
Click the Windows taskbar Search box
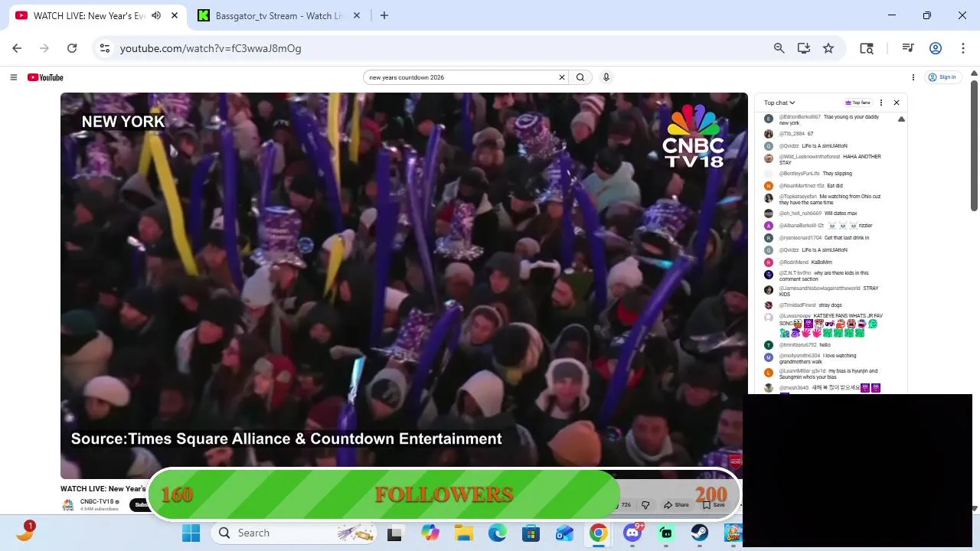click(x=296, y=533)
